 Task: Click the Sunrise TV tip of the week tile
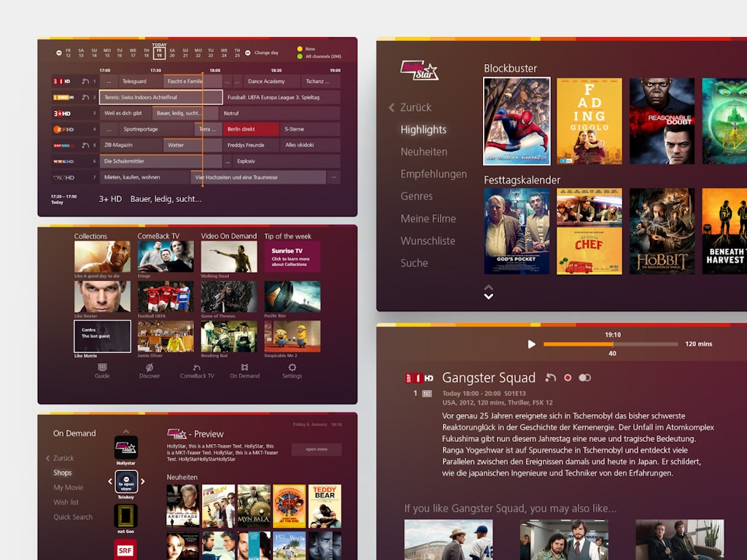click(292, 257)
